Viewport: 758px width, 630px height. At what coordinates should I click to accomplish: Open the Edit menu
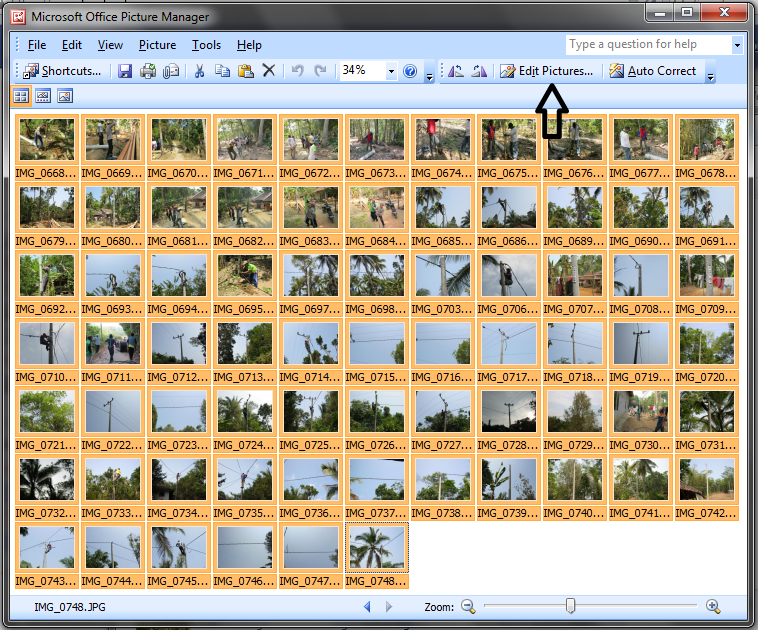72,45
